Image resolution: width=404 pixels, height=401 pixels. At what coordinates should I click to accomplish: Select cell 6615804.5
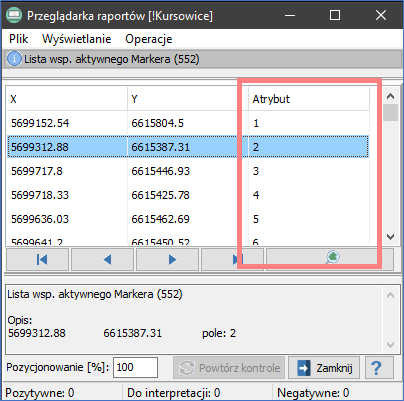(x=188, y=123)
